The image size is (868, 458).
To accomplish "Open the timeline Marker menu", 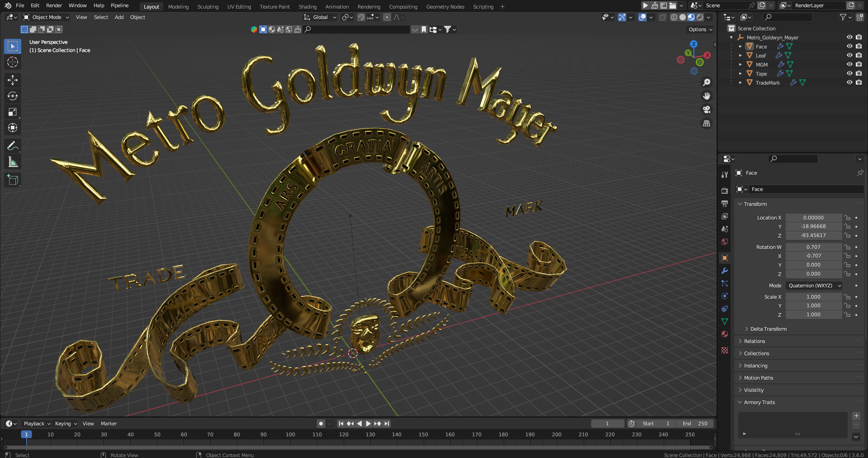I will tap(108, 424).
